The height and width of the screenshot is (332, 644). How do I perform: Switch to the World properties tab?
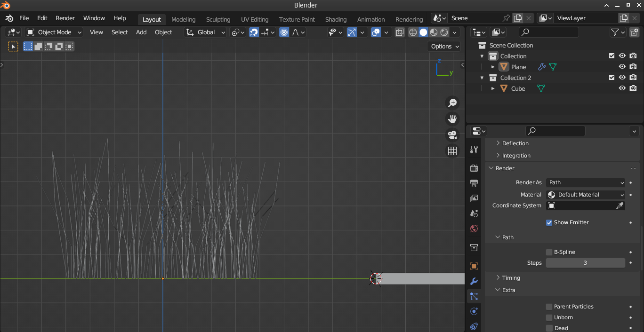(474, 229)
